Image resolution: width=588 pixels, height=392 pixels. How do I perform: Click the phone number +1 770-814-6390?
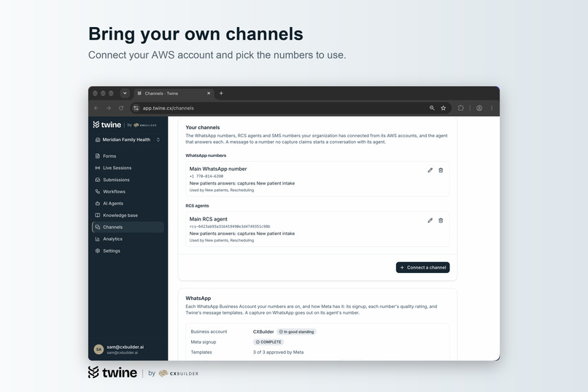tap(206, 176)
